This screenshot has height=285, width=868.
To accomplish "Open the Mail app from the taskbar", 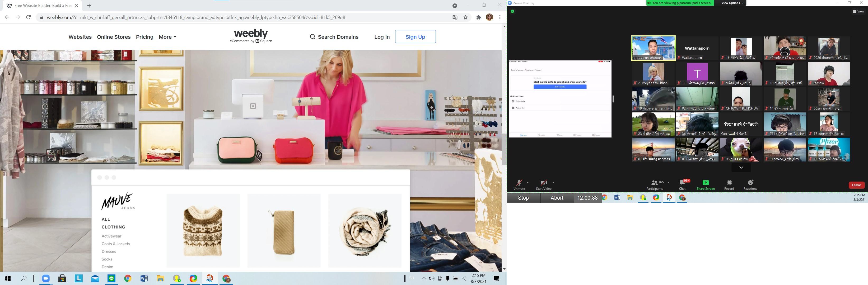I will pos(95,278).
